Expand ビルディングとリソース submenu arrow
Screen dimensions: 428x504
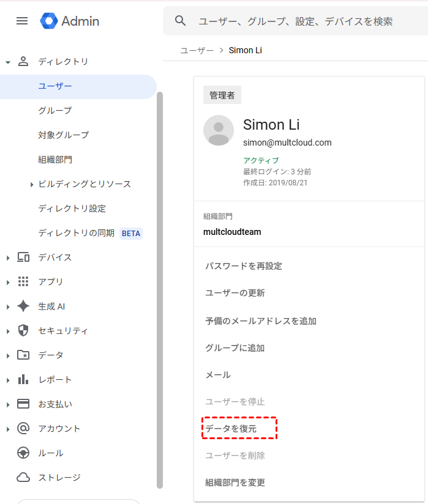click(x=31, y=184)
